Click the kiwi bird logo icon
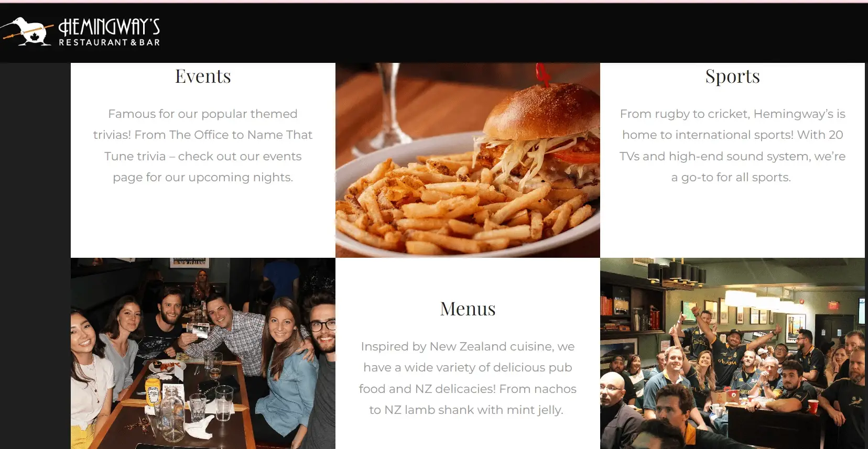868x449 pixels. pos(27,31)
